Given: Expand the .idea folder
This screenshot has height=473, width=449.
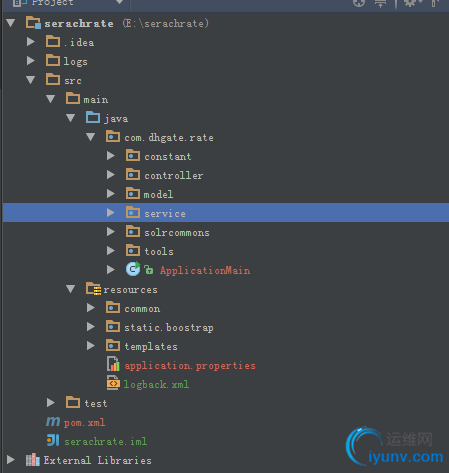Looking at the screenshot, I should (x=31, y=42).
